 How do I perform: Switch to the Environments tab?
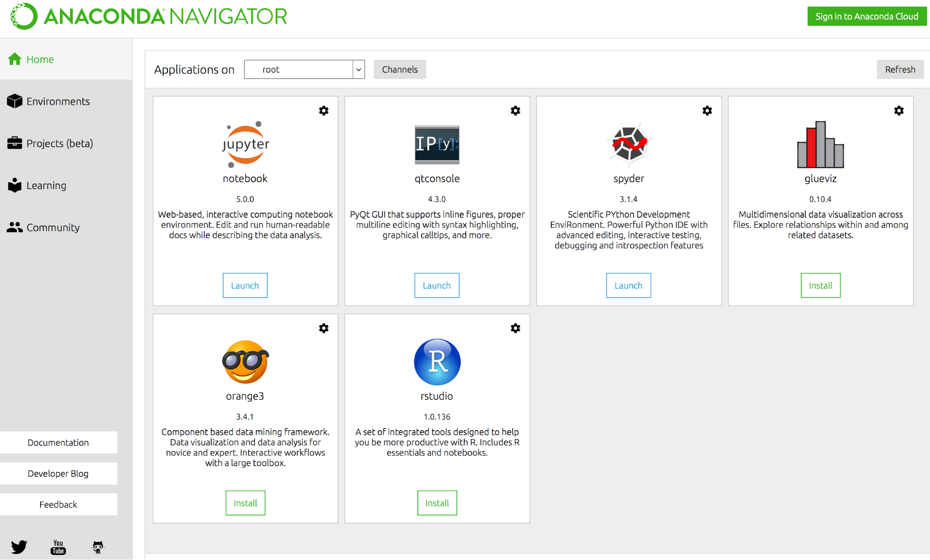pyautogui.click(x=58, y=101)
